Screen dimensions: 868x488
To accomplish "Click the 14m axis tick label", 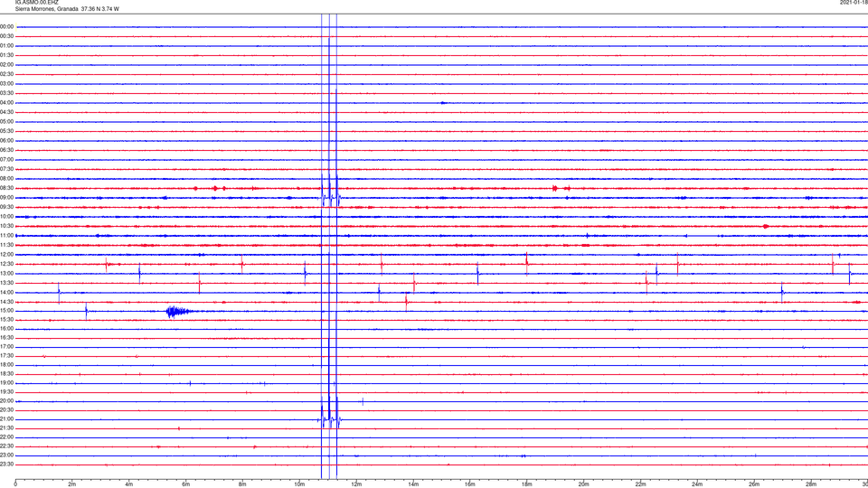I will point(413,484).
